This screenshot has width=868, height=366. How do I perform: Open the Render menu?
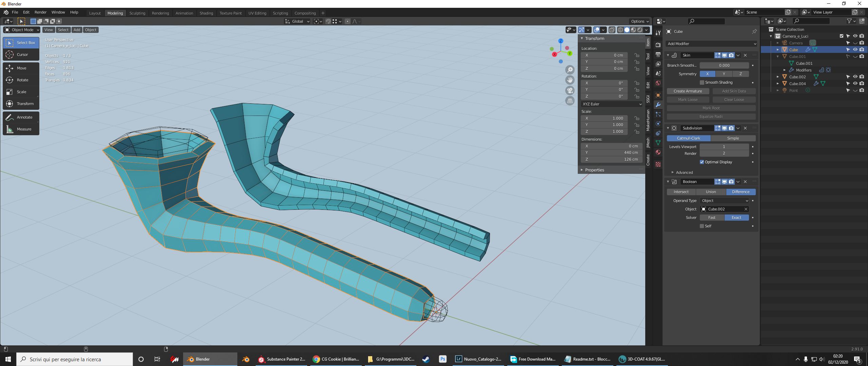click(x=40, y=12)
